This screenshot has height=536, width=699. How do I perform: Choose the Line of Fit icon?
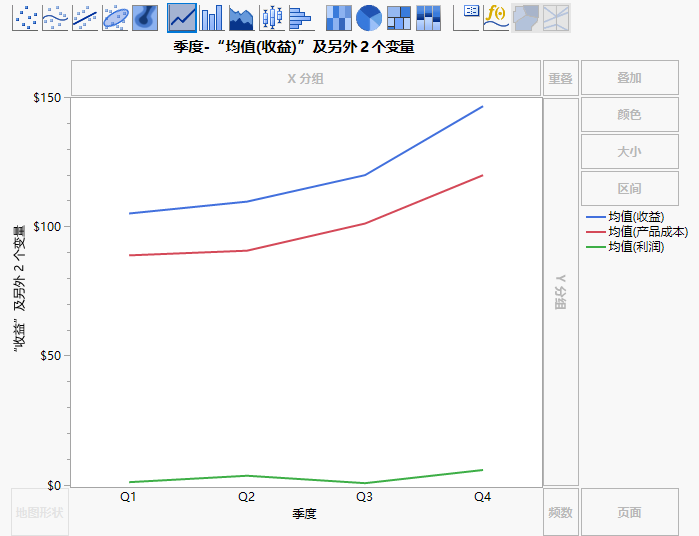click(85, 18)
